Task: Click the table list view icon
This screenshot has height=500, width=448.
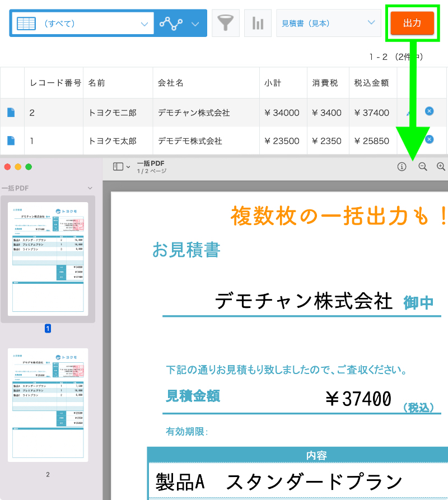Action: 26,24
